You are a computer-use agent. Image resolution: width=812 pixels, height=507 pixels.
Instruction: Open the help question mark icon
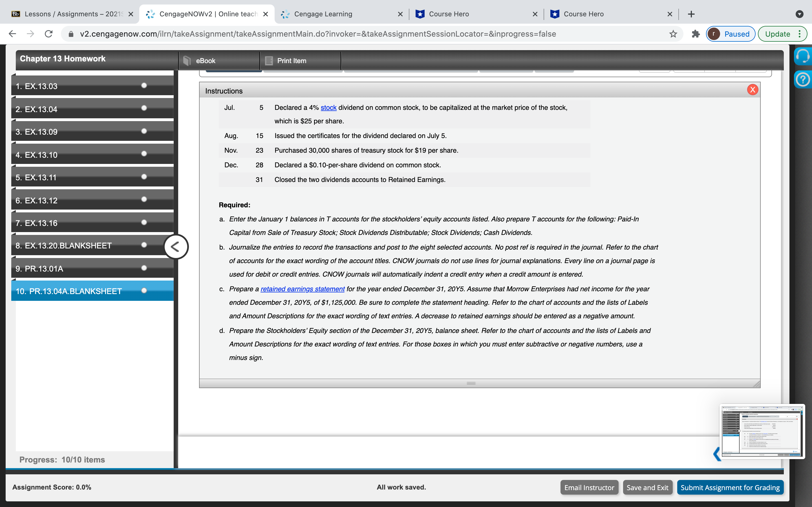click(803, 80)
